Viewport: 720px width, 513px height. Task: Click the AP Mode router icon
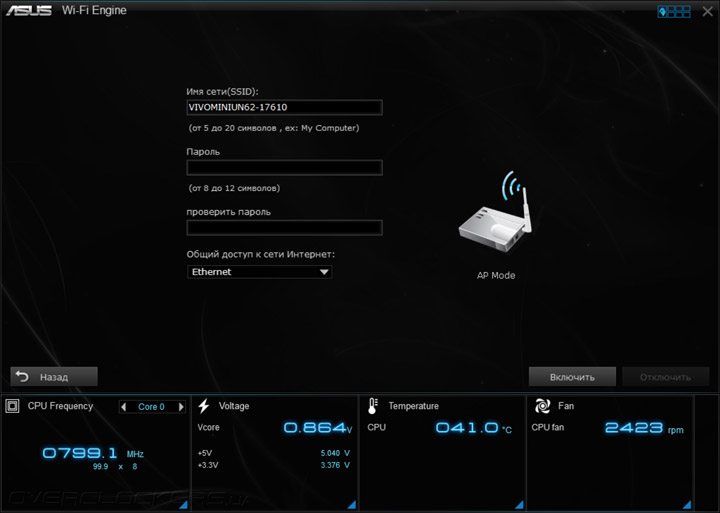tap(497, 211)
